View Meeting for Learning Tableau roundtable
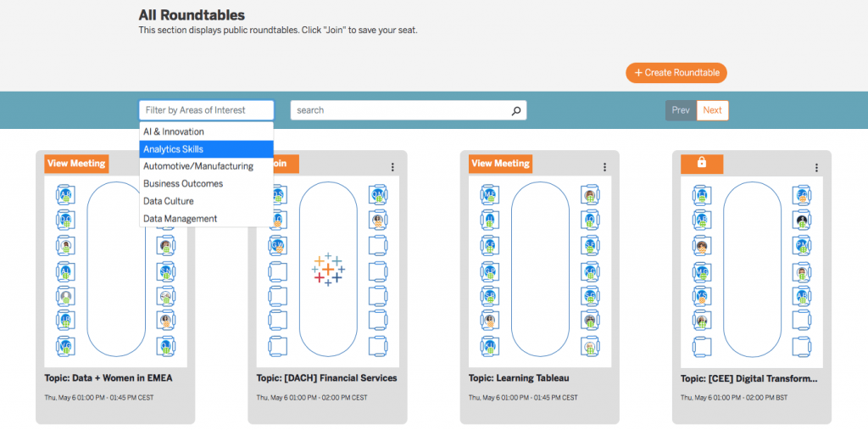This screenshot has height=430, width=868. (x=500, y=163)
